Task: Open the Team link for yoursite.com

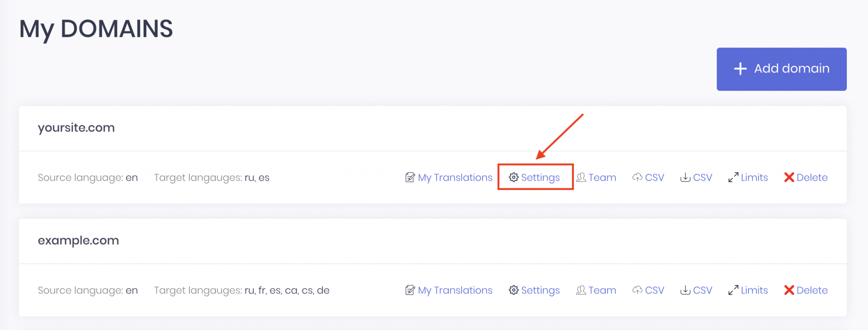Action: (x=602, y=177)
